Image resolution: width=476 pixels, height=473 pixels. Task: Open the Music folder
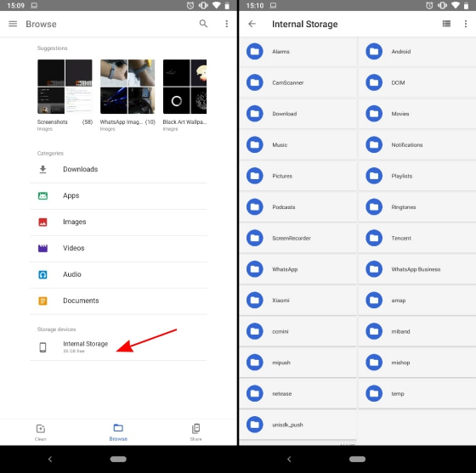[x=298, y=145]
